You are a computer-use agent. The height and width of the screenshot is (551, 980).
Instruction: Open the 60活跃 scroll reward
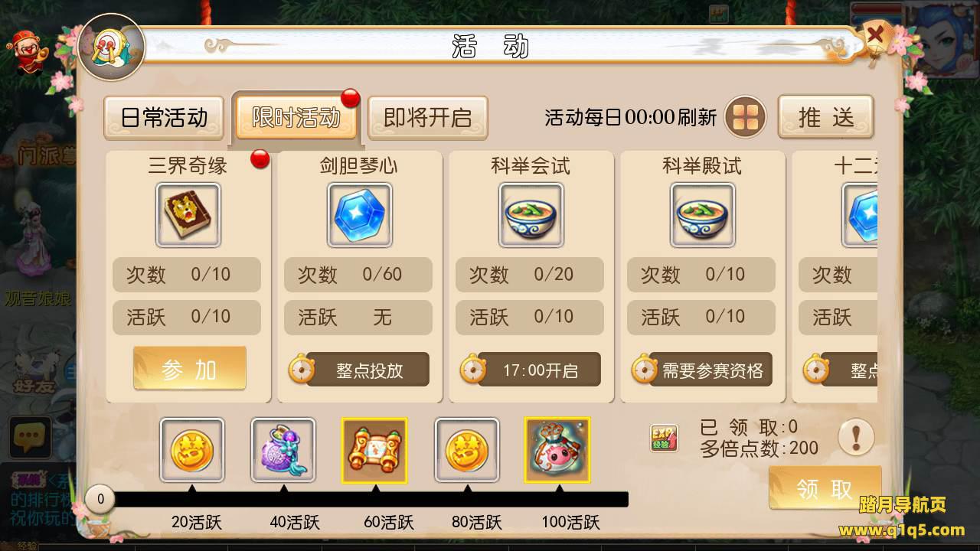pos(374,450)
